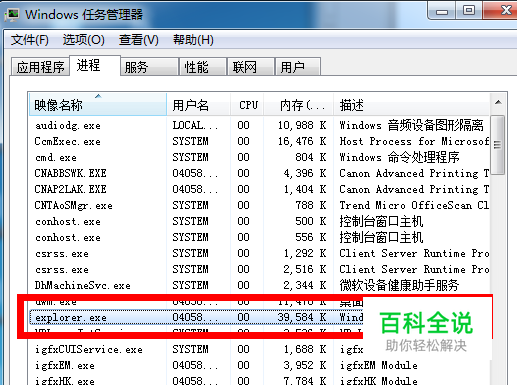517x385 pixels.
Task: Click the 00 CPU value for audiodg.exe
Action: 243,125
